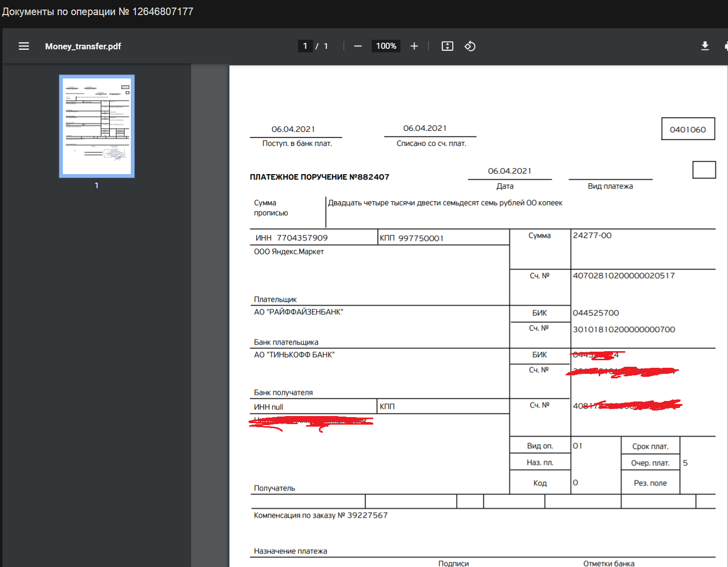Click the zoom out minus icon

358,46
